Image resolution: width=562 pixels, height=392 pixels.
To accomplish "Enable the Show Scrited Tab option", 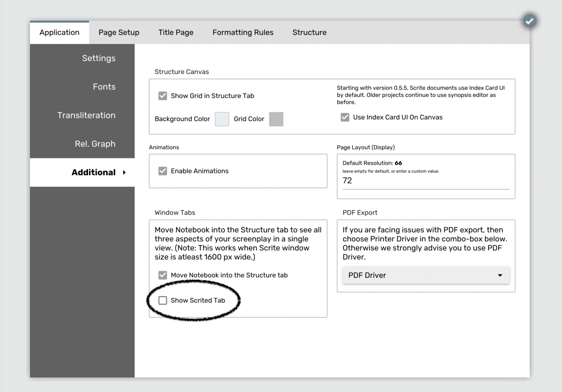I will (163, 300).
